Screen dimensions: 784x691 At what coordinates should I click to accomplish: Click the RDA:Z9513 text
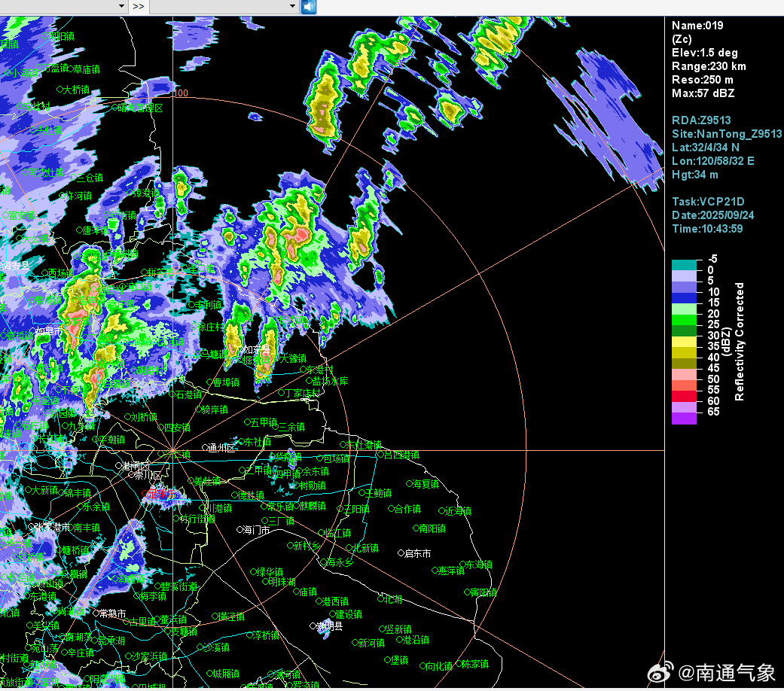701,120
